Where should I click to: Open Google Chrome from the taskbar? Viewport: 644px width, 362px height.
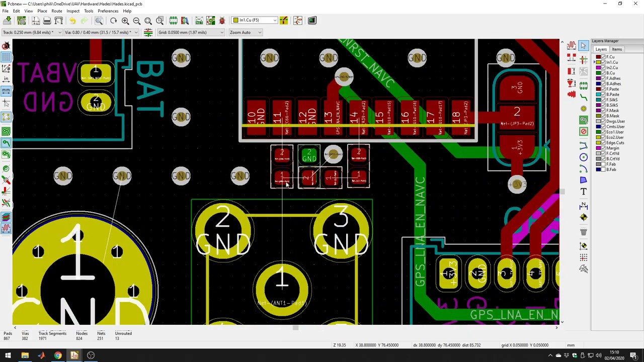58,355
